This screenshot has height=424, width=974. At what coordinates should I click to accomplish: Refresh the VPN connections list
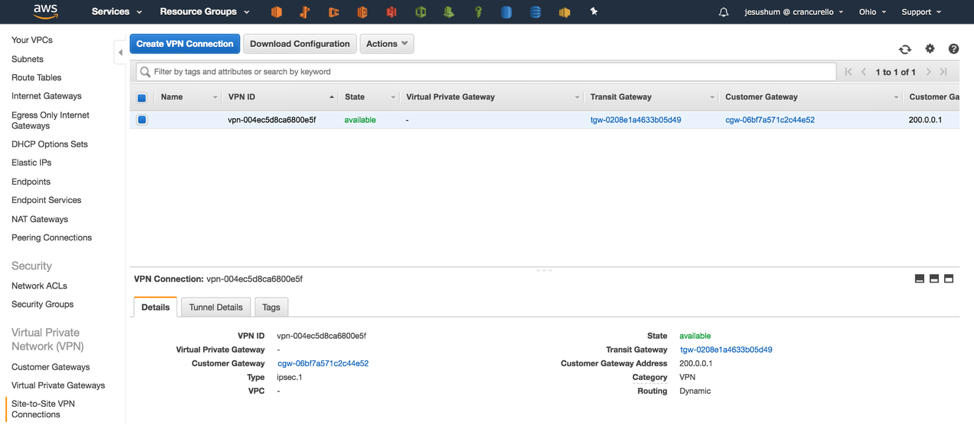point(905,49)
